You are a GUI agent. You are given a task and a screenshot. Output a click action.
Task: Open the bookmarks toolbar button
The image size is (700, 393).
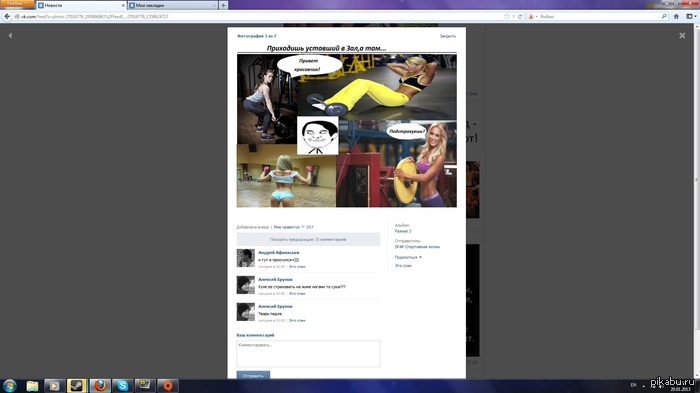pos(691,17)
